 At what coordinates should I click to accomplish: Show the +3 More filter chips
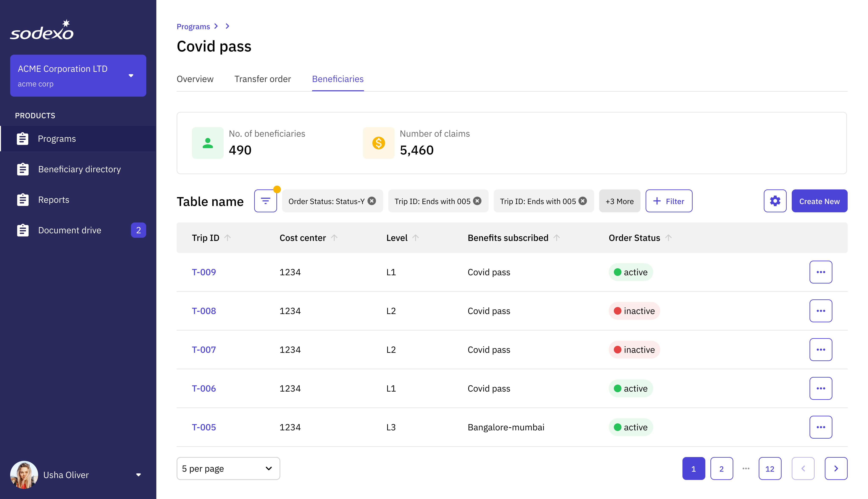tap(619, 201)
